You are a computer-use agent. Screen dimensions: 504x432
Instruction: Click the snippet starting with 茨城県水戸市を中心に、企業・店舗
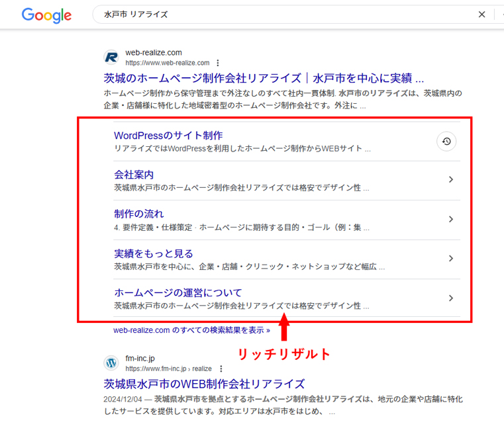[x=250, y=267]
